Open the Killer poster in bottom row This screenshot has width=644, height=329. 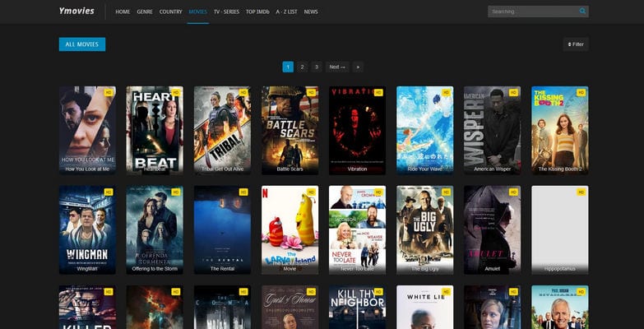[87, 308]
